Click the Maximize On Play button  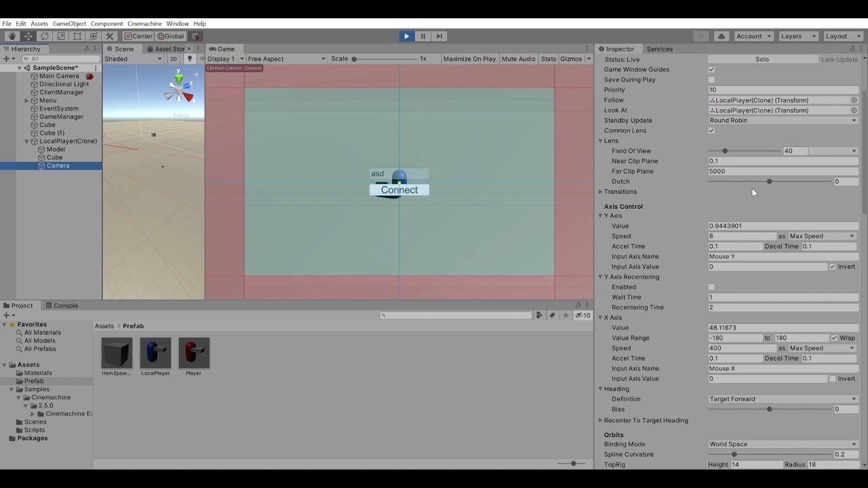coord(469,59)
